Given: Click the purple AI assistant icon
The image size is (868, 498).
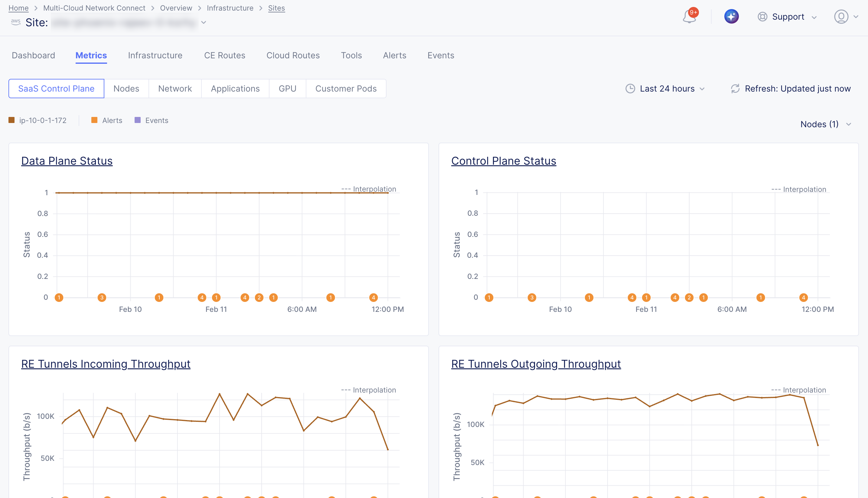Looking at the screenshot, I should 731,16.
